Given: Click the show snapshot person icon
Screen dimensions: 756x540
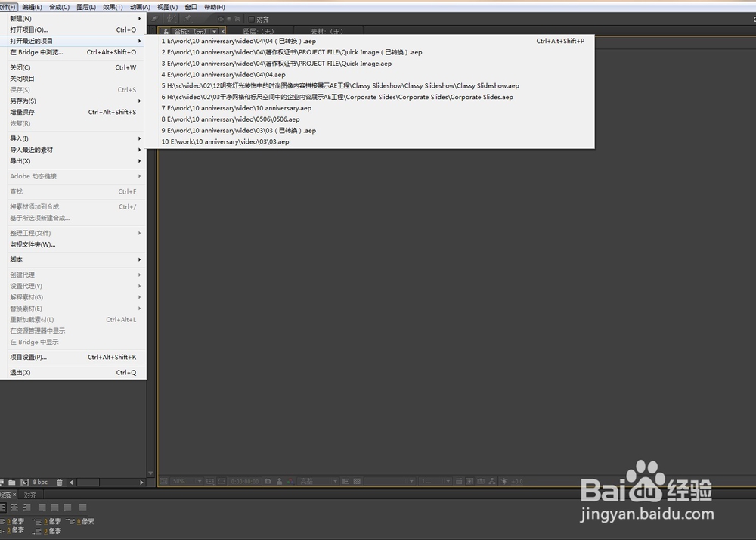Looking at the screenshot, I should (279, 481).
